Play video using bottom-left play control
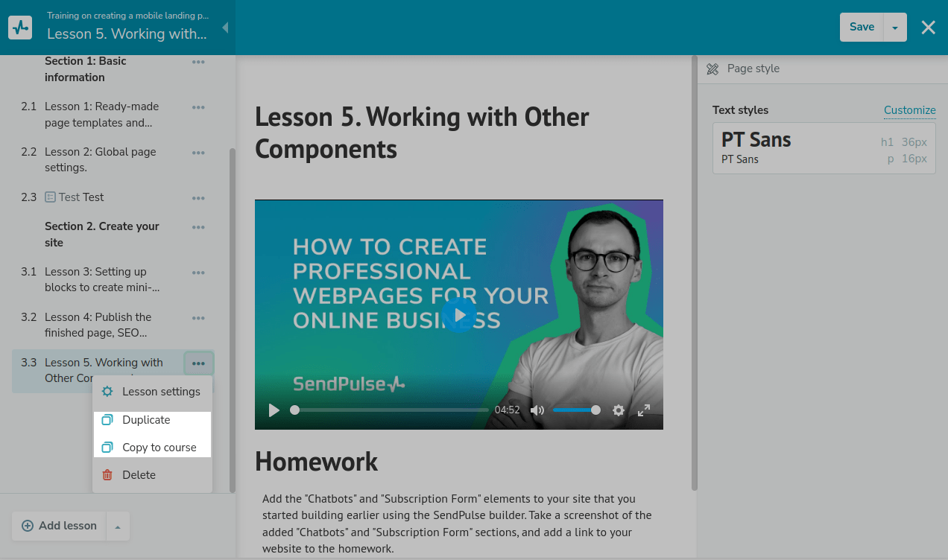This screenshot has width=948, height=560. [274, 410]
